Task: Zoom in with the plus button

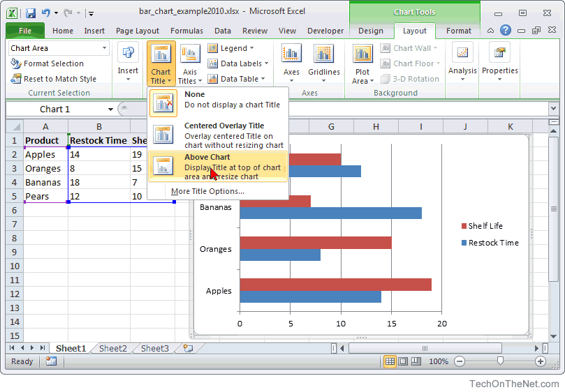Action: click(x=540, y=361)
